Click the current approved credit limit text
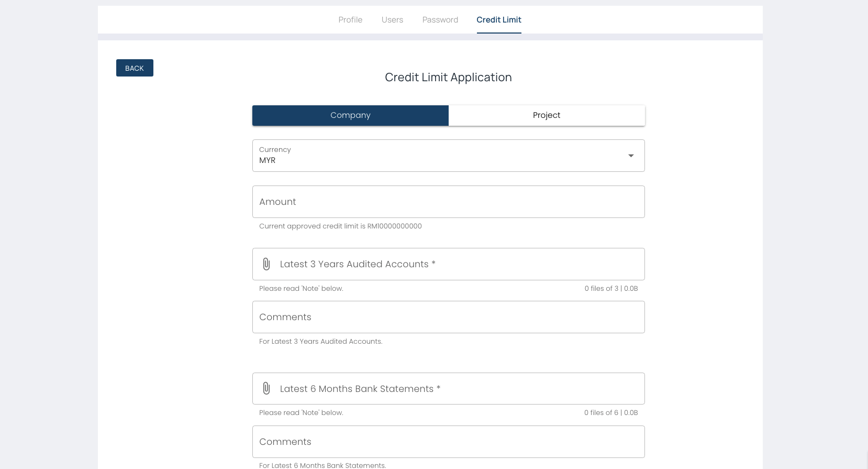The height and width of the screenshot is (469, 868). [x=340, y=226]
